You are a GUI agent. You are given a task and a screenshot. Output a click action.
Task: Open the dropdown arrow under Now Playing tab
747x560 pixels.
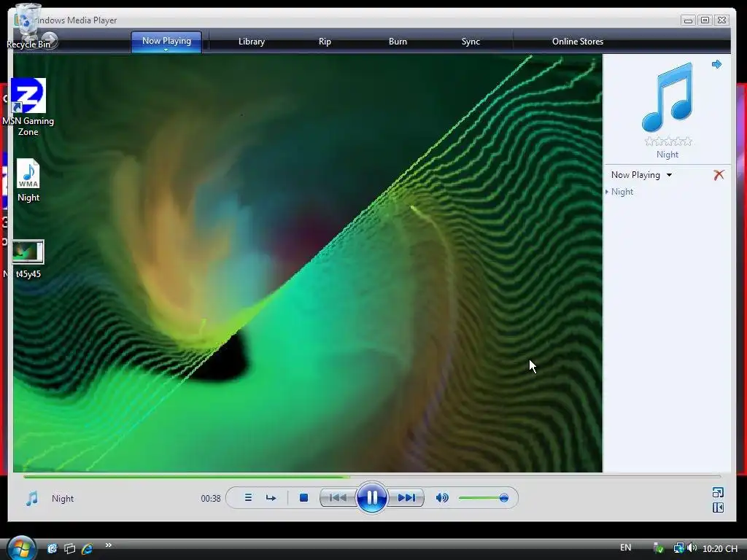[166, 50]
